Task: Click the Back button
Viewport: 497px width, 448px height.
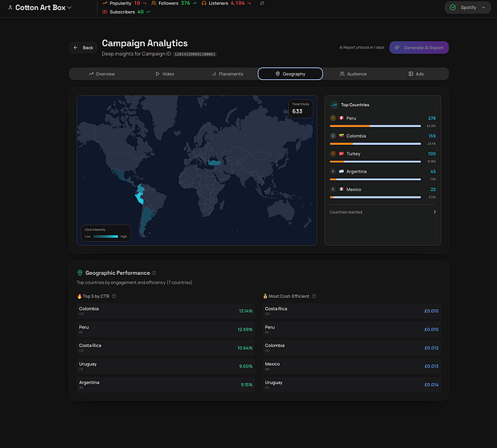Action: [x=83, y=48]
